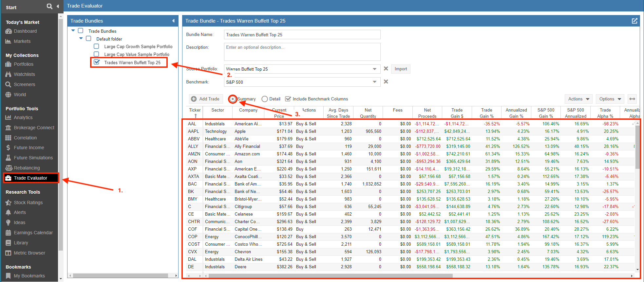
Task: Open Earnings Calendar
Action: [33, 233]
